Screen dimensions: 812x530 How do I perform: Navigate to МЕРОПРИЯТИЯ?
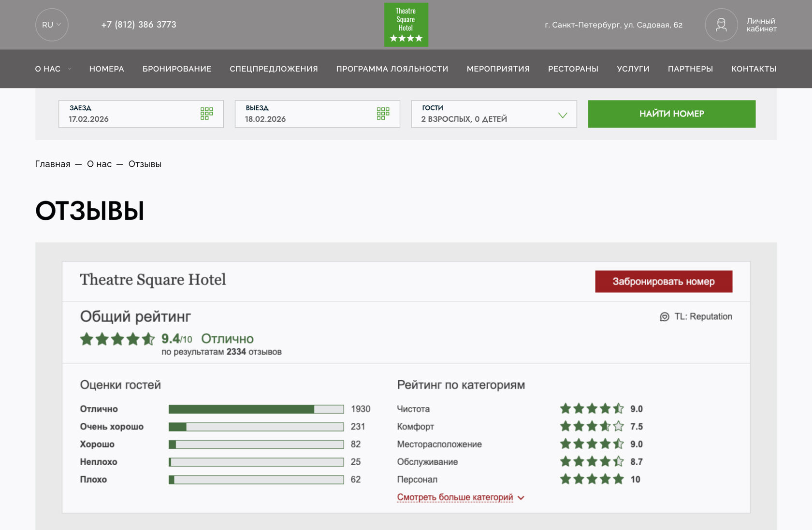coord(498,69)
